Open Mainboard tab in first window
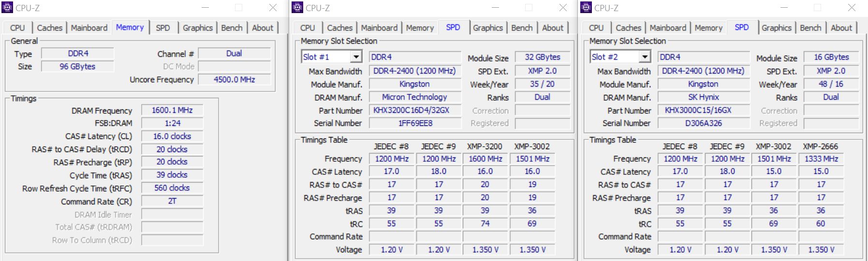The width and height of the screenshot is (868, 261). 89,28
